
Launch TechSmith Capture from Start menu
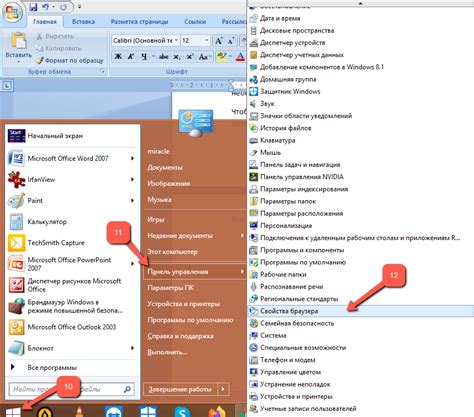pos(72,243)
